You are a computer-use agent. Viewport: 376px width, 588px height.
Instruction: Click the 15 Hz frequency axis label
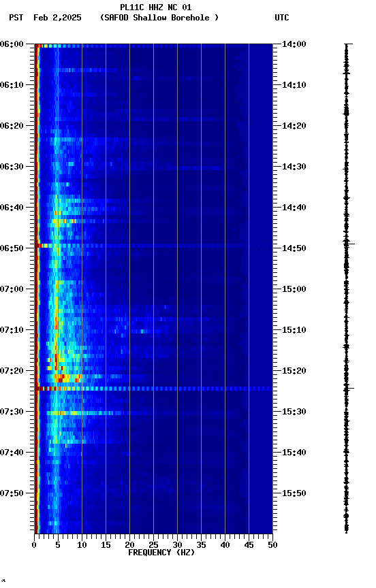point(106,546)
